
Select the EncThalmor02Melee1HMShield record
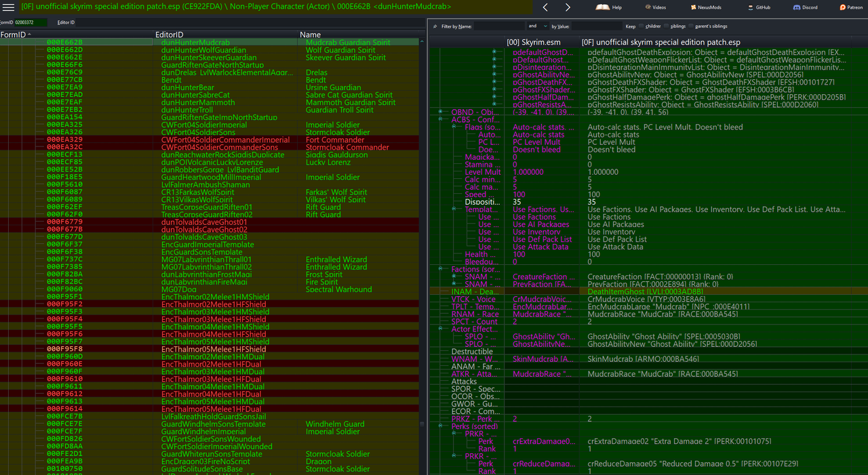point(209,297)
